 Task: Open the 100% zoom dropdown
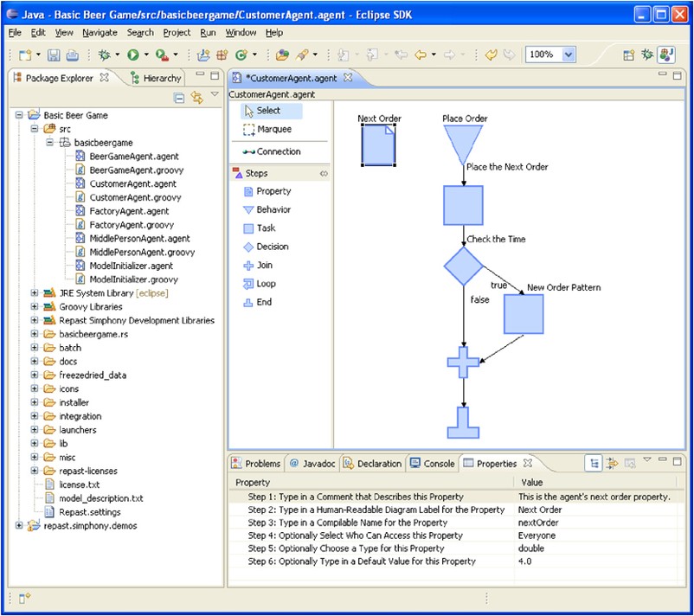pos(569,55)
